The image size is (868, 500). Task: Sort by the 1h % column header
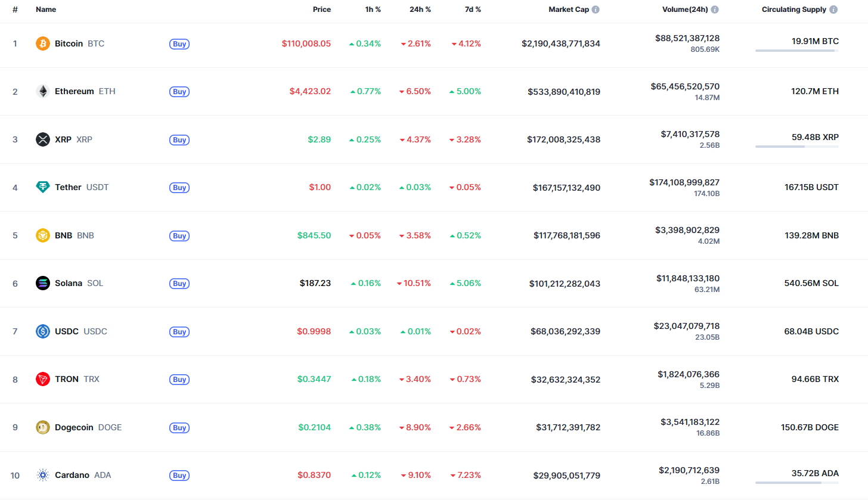[373, 10]
